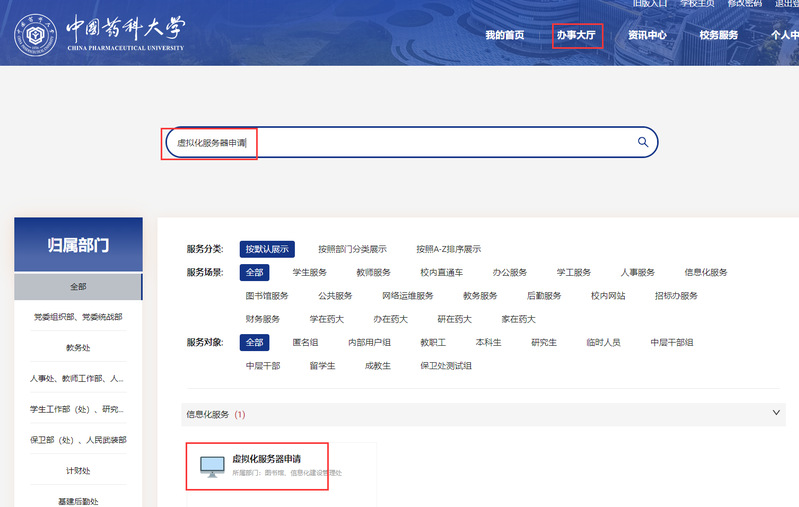Screen dimensions: 799x507
Task: Click the China Pharmaceutical University logo
Action: click(99, 32)
